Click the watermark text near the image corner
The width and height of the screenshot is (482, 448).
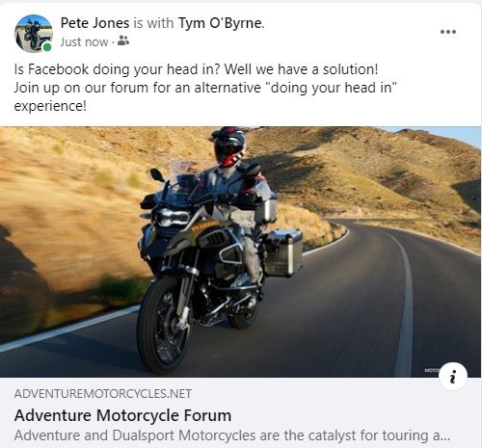pyautogui.click(x=432, y=370)
